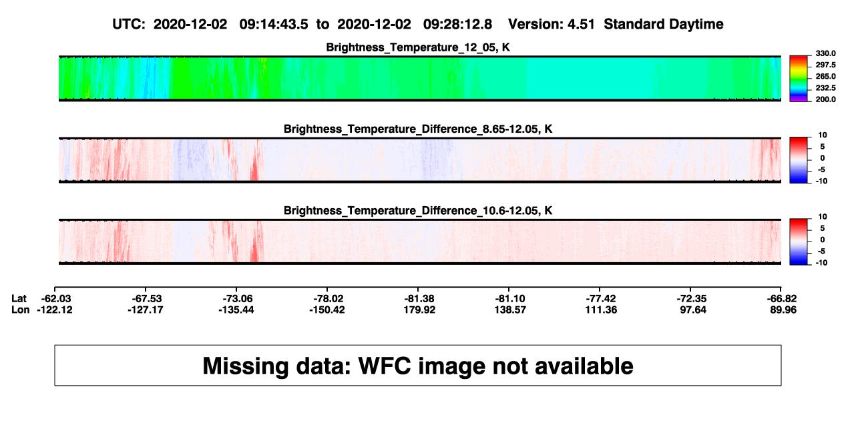Click the latitude value -62.03
868x445 pixels.
[55, 298]
